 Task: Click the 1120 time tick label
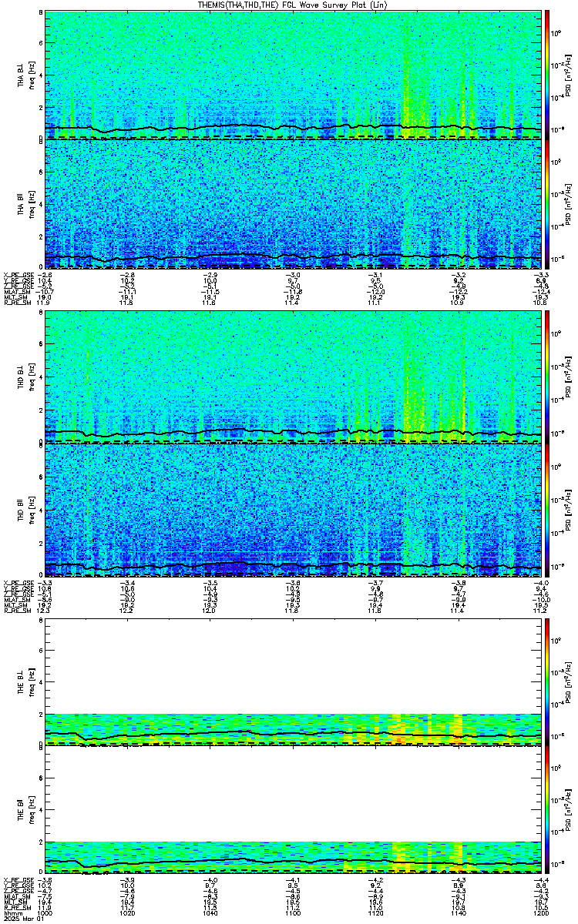pyautogui.click(x=376, y=913)
